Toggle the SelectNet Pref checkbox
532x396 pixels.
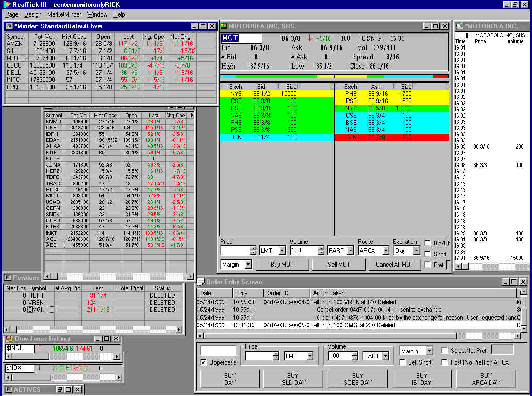click(444, 351)
